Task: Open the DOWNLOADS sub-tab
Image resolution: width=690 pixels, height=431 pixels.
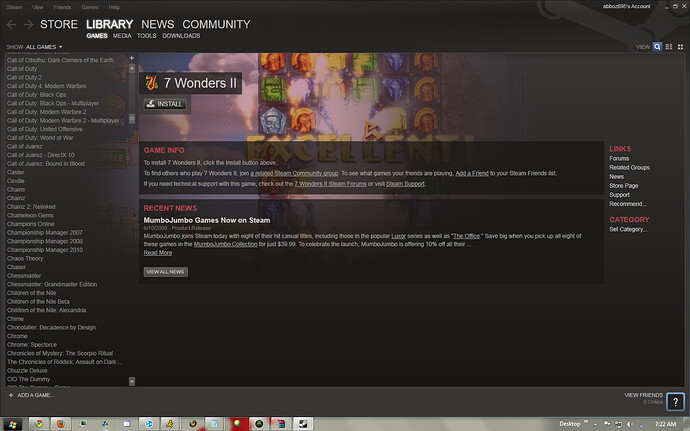Action: [x=181, y=36]
